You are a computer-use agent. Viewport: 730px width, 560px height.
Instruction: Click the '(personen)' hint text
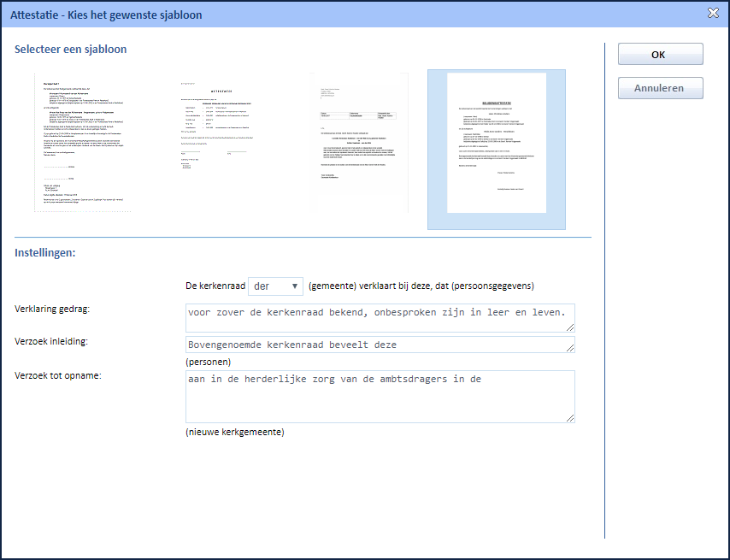coord(208,363)
